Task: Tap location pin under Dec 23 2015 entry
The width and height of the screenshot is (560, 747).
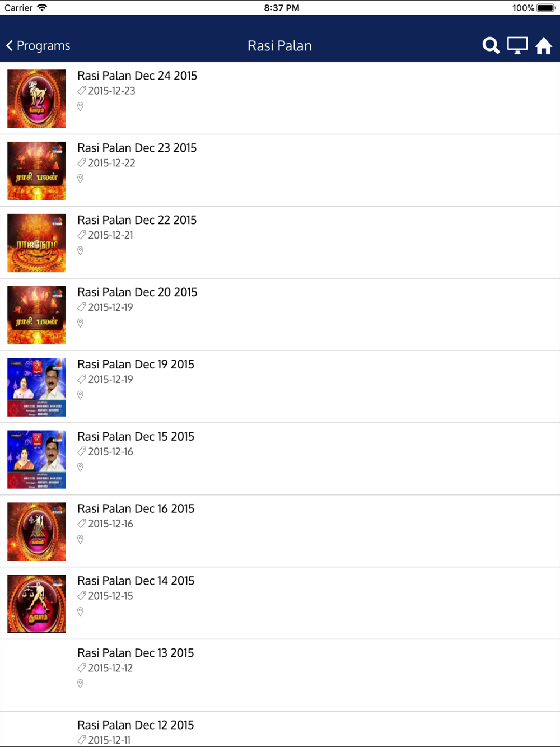Action: tap(81, 179)
